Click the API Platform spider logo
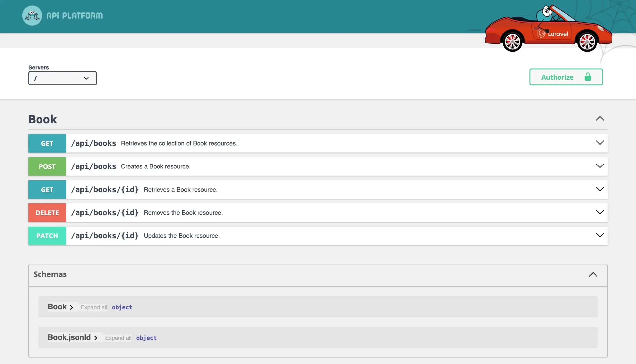The height and width of the screenshot is (364, 636). [32, 15]
